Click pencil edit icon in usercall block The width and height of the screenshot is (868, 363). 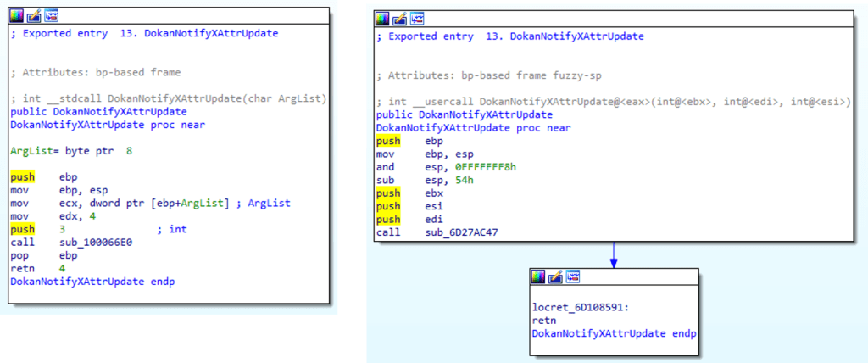399,18
